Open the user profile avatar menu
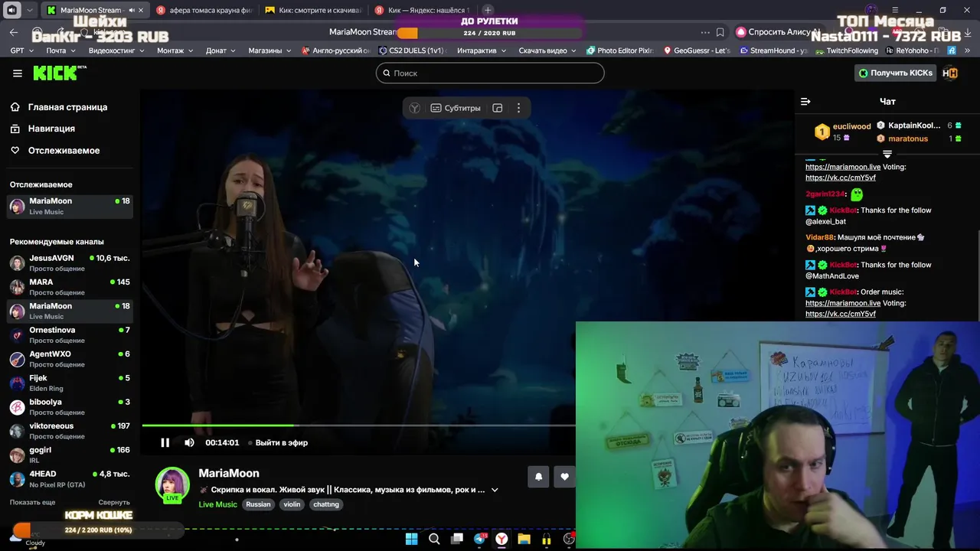The image size is (980, 551). coord(950,73)
